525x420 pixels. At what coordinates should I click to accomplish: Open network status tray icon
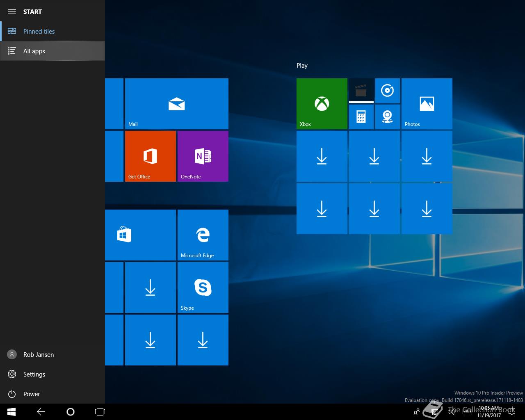click(434, 412)
